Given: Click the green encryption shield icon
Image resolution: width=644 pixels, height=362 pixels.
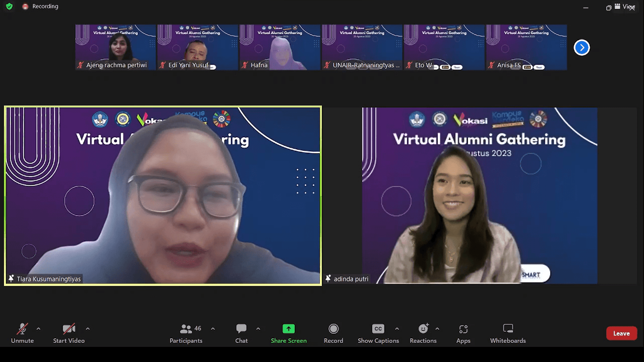Looking at the screenshot, I should click(x=9, y=6).
